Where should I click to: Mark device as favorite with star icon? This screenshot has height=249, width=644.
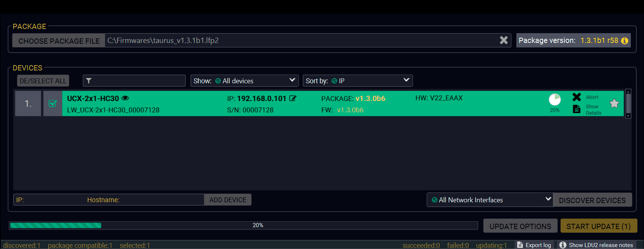point(614,103)
